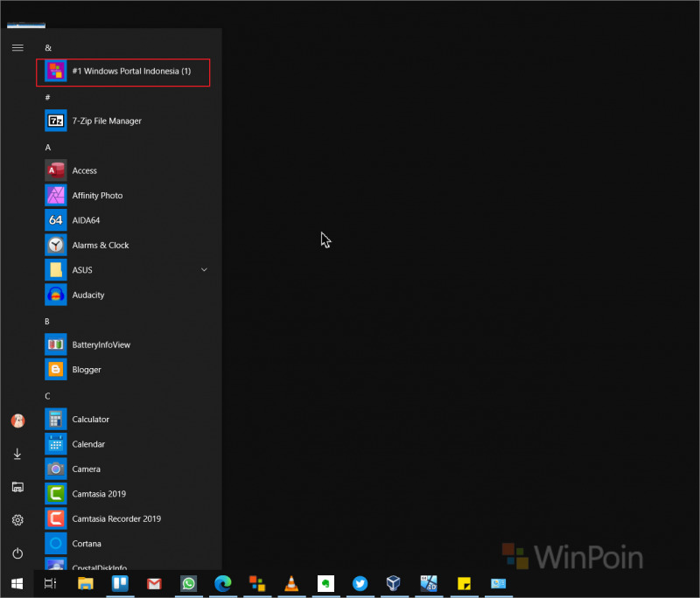Click the '#' letter group header
The width and height of the screenshot is (700, 598).
48,97
